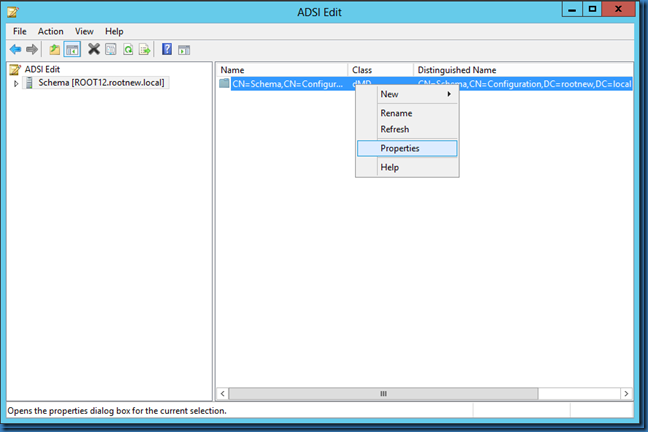Click the Refresh toolbar icon
Screen dimensions: 648x432
coord(128,50)
